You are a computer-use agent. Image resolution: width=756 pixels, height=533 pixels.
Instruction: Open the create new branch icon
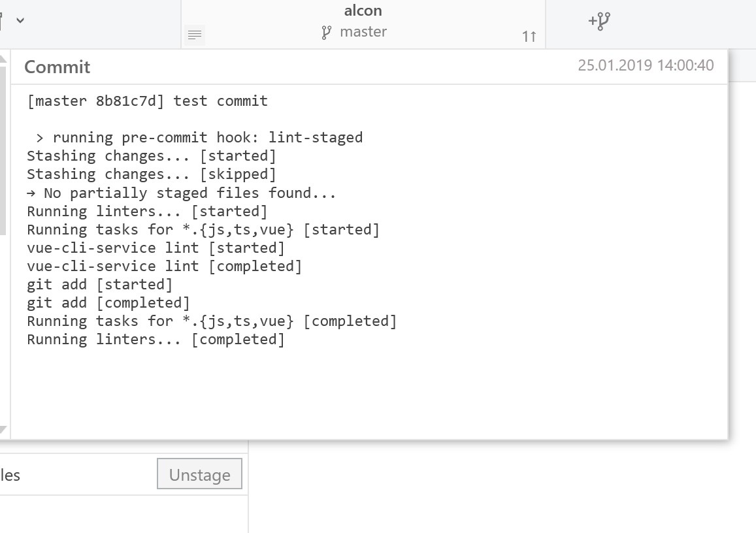pyautogui.click(x=600, y=20)
